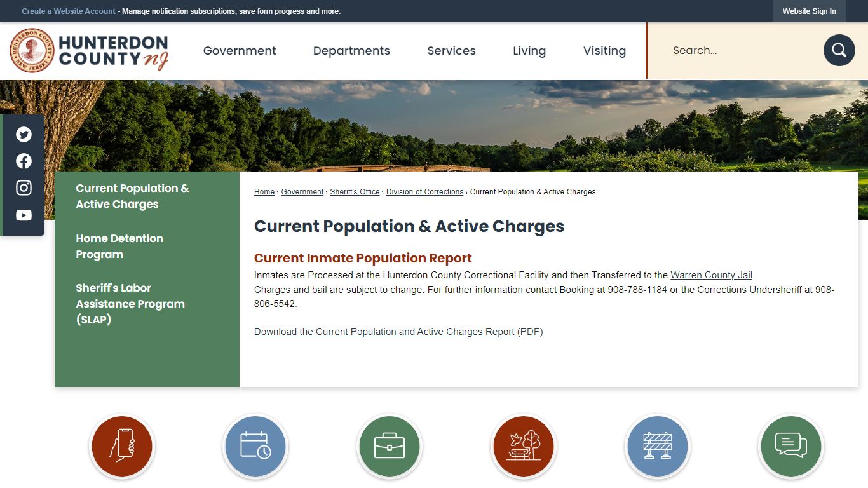868x488 pixels.
Task: Open the Warren County Jail link
Action: click(711, 275)
